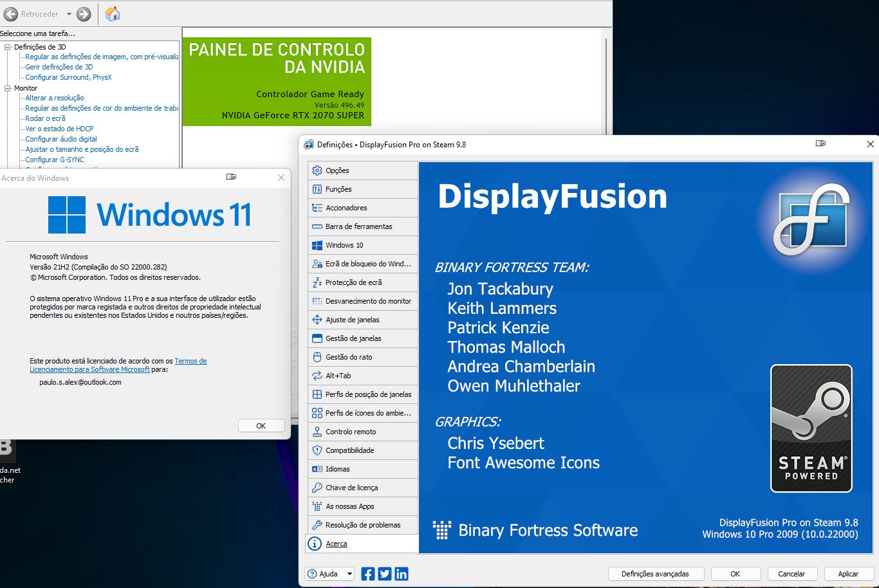Image resolution: width=879 pixels, height=588 pixels.
Task: Click DisplayFusion title bar move-window icon
Action: [x=820, y=144]
